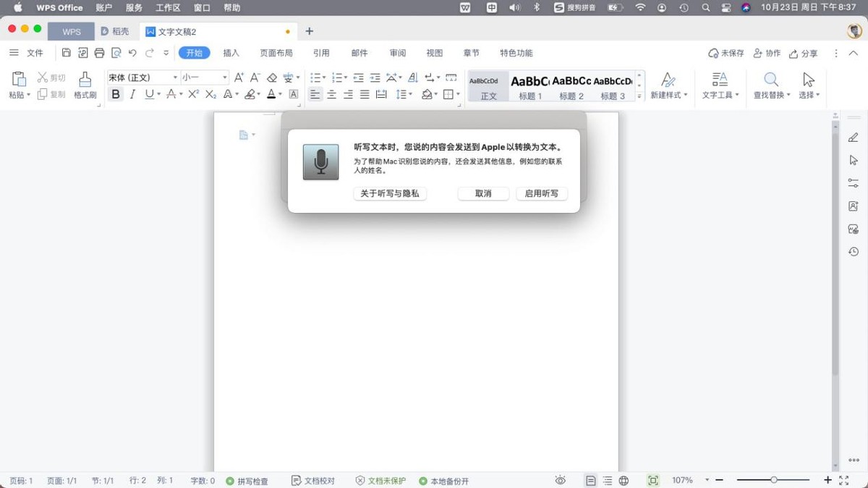
Task: Click the zoom slider in status bar
Action: (x=774, y=480)
